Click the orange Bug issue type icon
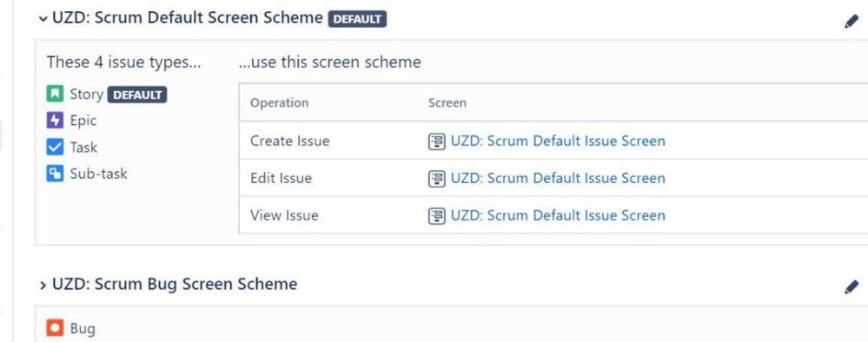868x342 pixels. tap(55, 328)
